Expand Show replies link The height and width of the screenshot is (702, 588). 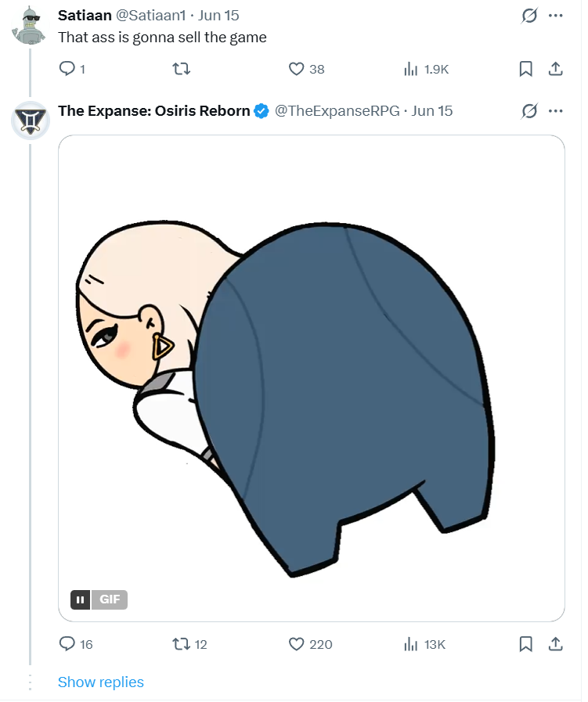101,682
